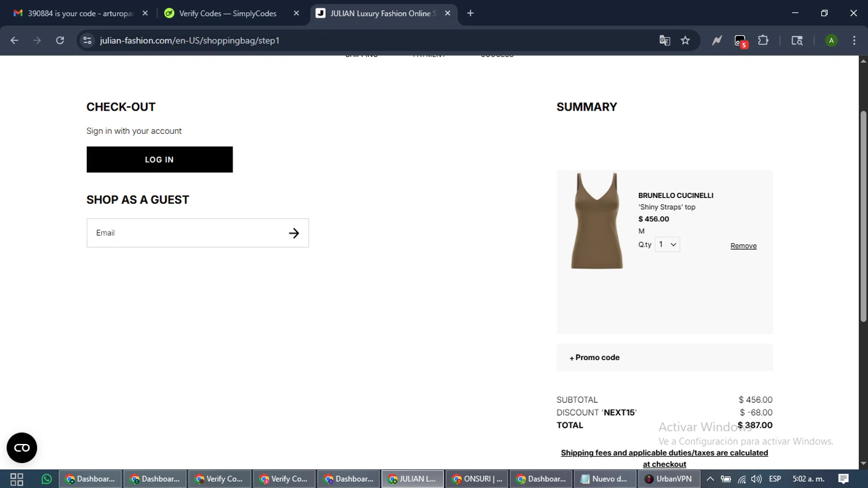Click the scrollbar down arrow
This screenshot has width=868, height=488.
pos(863,464)
